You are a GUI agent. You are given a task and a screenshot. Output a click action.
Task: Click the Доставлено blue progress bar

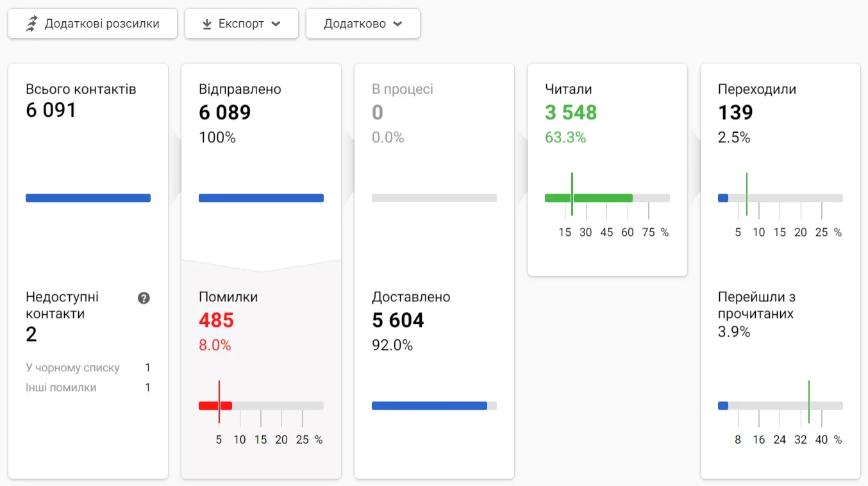click(x=434, y=406)
